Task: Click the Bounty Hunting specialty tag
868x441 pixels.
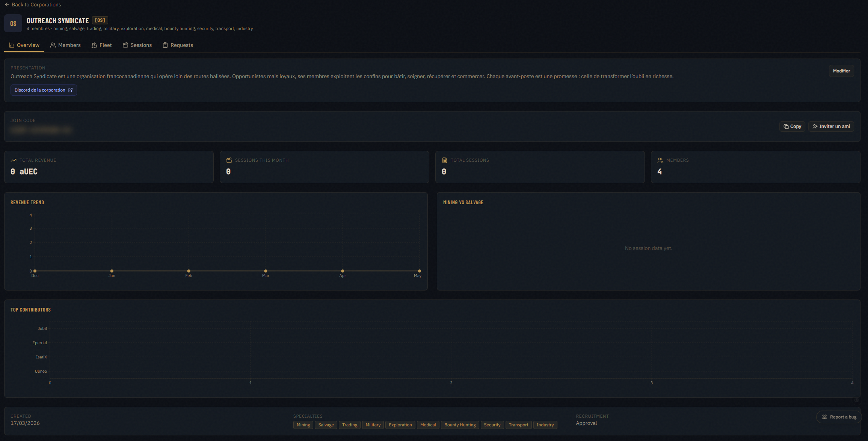Action: click(460, 425)
